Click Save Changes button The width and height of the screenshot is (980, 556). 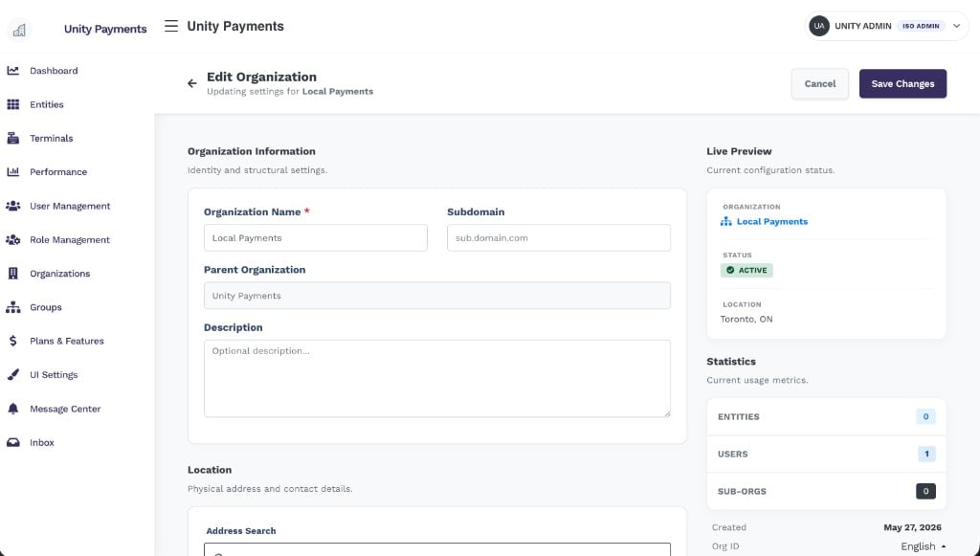pyautogui.click(x=902, y=83)
